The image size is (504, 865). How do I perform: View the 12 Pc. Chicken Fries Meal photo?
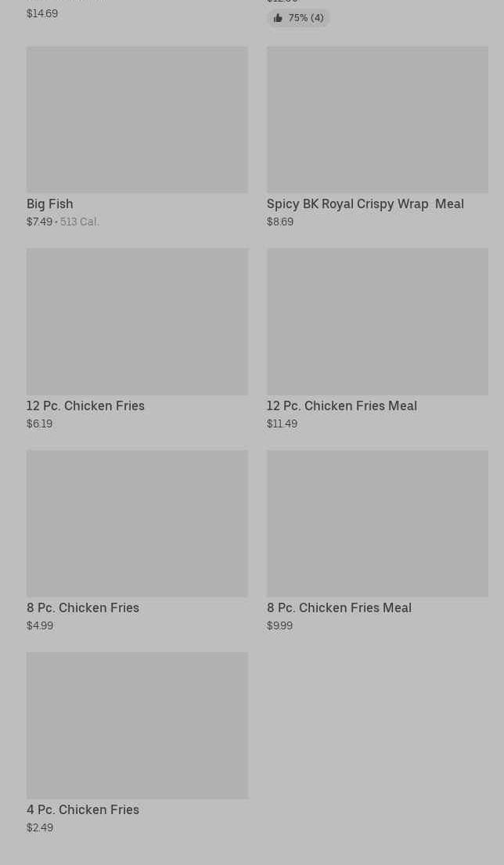(377, 321)
